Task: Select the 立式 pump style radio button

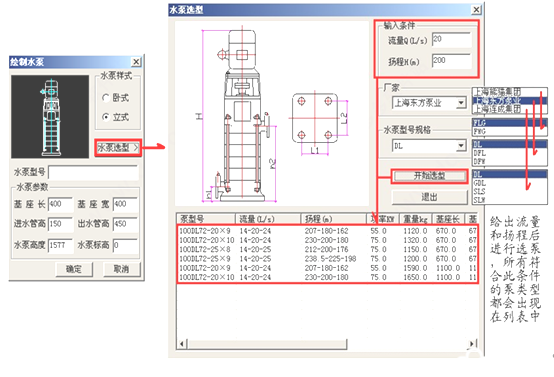Action: 106,117
